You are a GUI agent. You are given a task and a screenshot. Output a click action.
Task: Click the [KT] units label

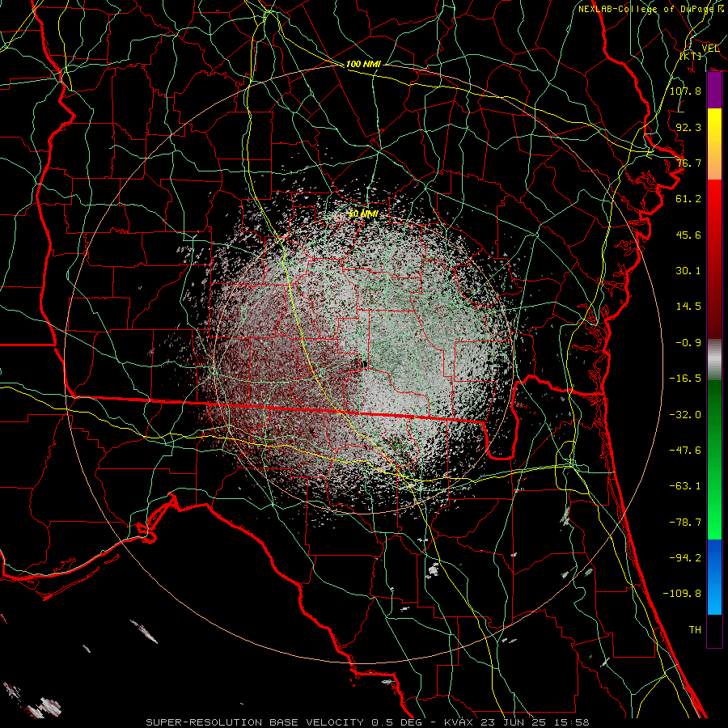click(x=691, y=56)
